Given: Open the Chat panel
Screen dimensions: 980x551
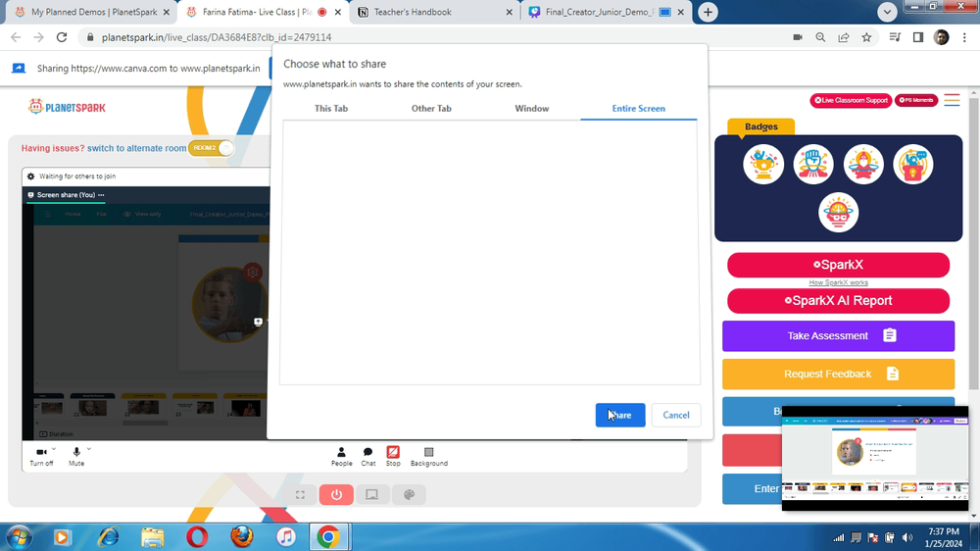Looking at the screenshot, I should coord(368,457).
